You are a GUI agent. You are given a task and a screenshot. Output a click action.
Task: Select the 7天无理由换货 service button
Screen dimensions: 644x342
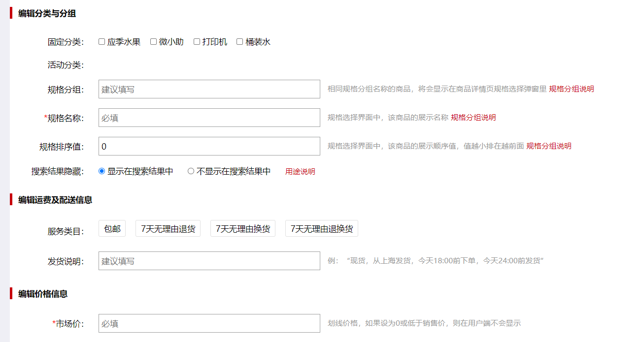click(x=243, y=229)
